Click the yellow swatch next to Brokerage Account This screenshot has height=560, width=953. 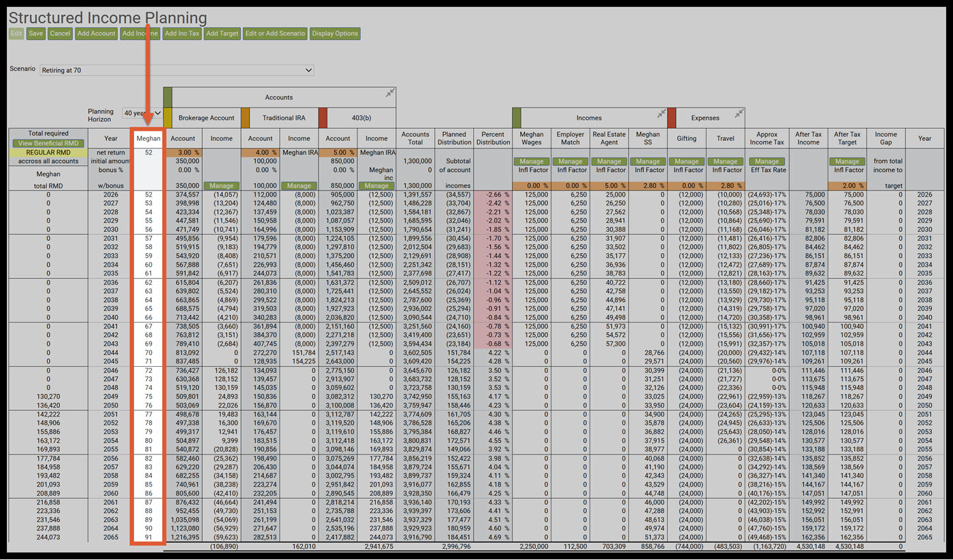pos(168,118)
